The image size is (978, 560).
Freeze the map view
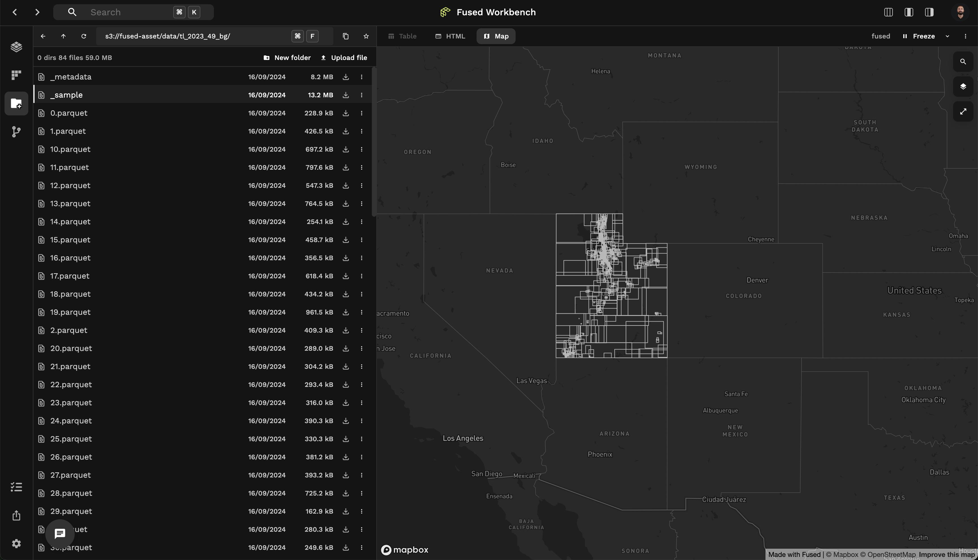click(x=919, y=36)
